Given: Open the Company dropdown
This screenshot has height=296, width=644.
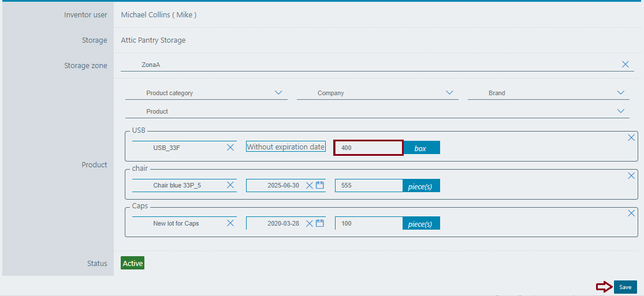Looking at the screenshot, I should [x=449, y=93].
